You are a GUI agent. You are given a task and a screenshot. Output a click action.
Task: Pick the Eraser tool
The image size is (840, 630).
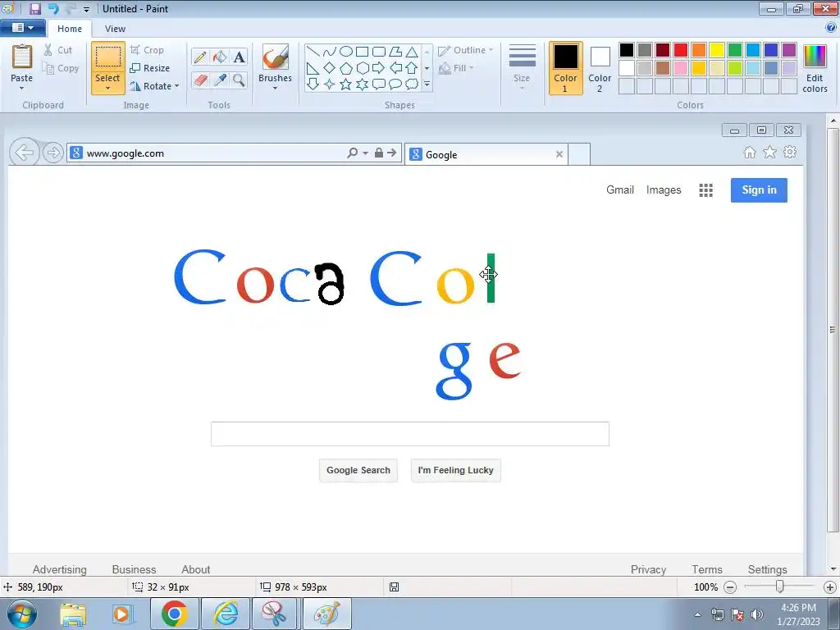coord(200,80)
